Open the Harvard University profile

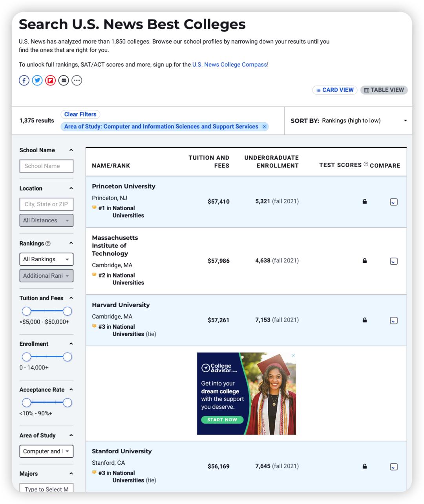coord(121,305)
